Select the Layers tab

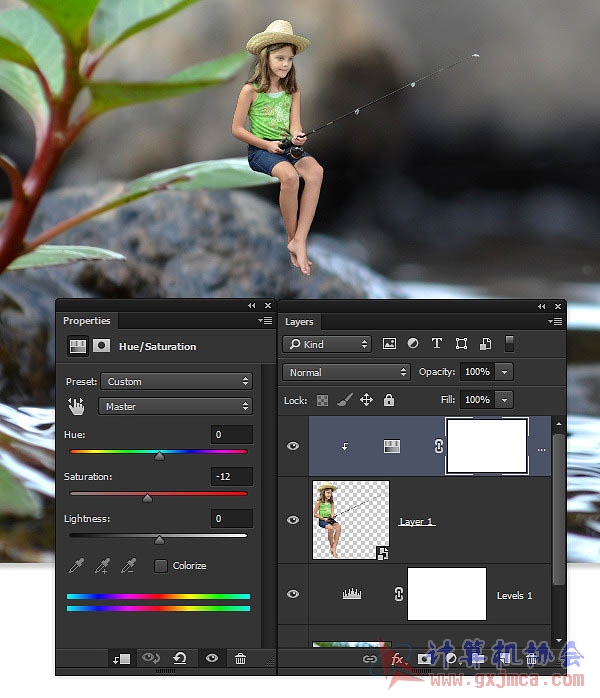(299, 321)
